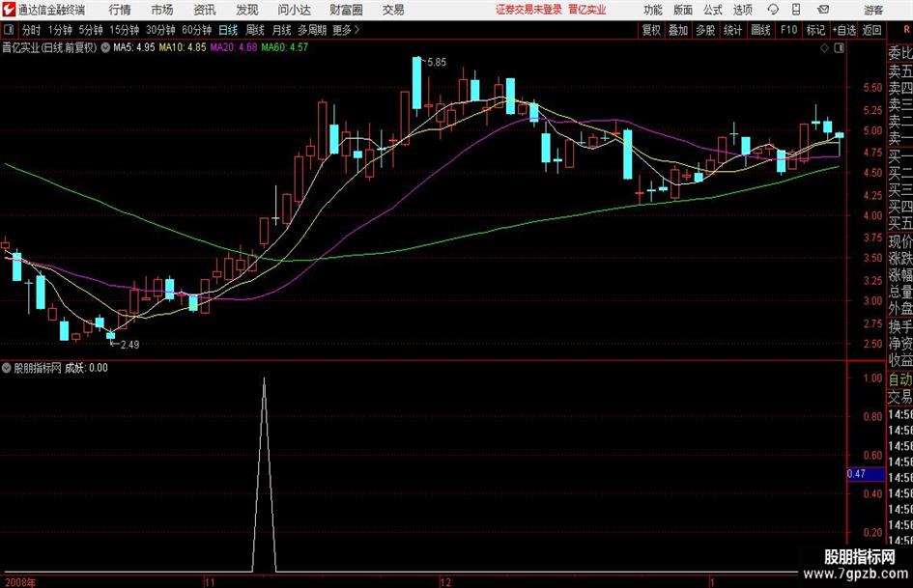Click the diamond icon above the chart

(x=824, y=48)
